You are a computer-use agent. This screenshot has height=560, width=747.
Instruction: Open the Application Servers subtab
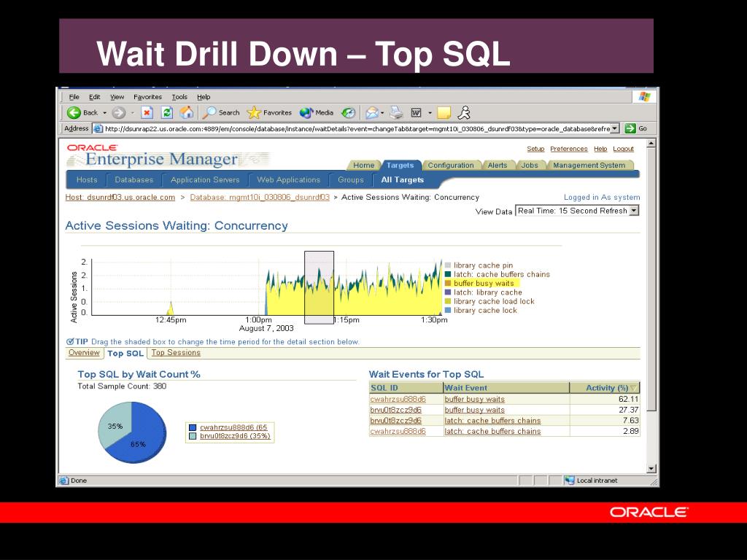pyautogui.click(x=205, y=180)
